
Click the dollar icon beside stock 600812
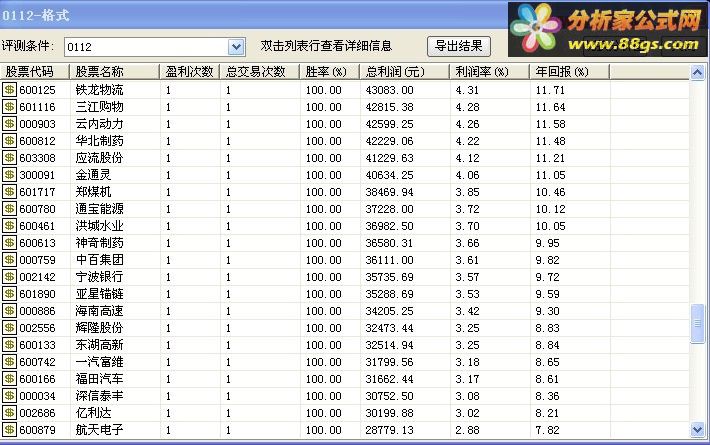coord(9,141)
